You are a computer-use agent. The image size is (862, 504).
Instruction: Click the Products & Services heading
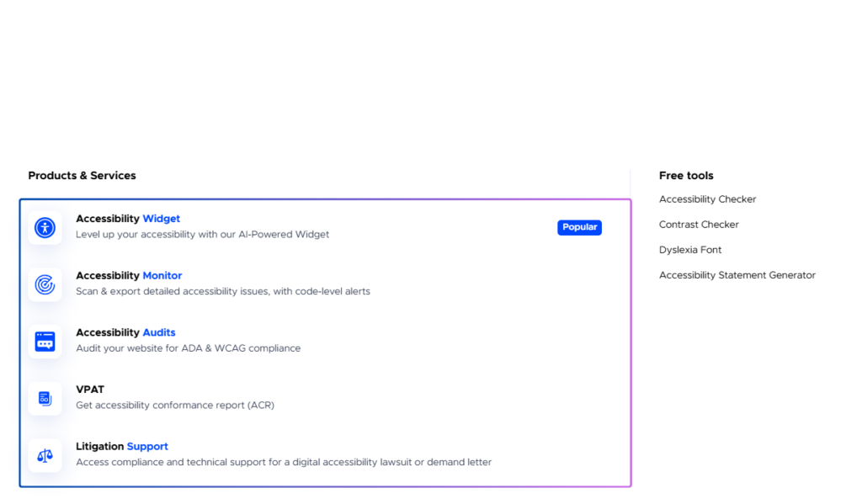pyautogui.click(x=82, y=176)
